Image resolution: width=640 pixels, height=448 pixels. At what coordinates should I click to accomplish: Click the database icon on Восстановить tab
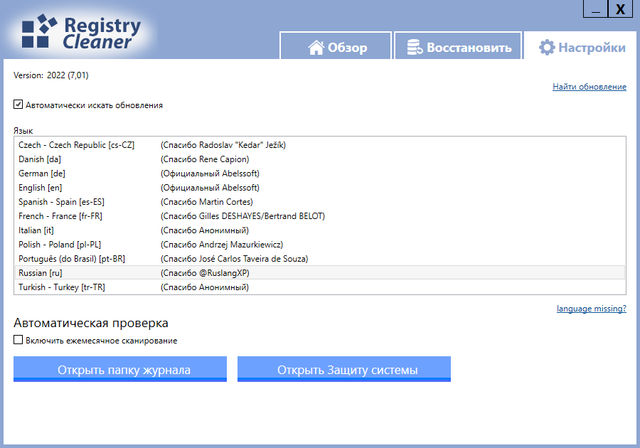415,47
